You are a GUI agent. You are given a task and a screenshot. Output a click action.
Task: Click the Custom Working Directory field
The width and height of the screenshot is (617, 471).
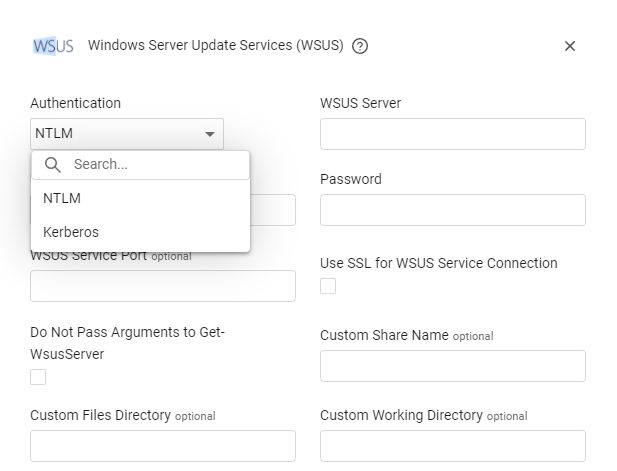pos(453,446)
